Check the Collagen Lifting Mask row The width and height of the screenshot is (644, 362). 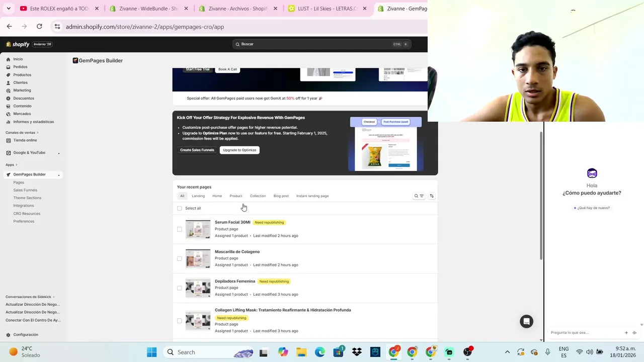click(x=179, y=321)
